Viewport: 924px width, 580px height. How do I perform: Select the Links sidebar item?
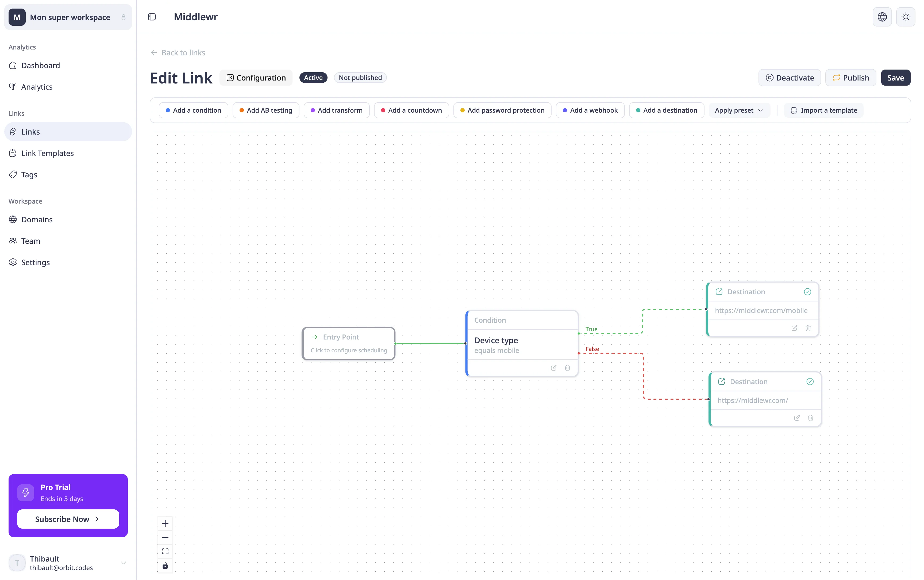coord(68,132)
